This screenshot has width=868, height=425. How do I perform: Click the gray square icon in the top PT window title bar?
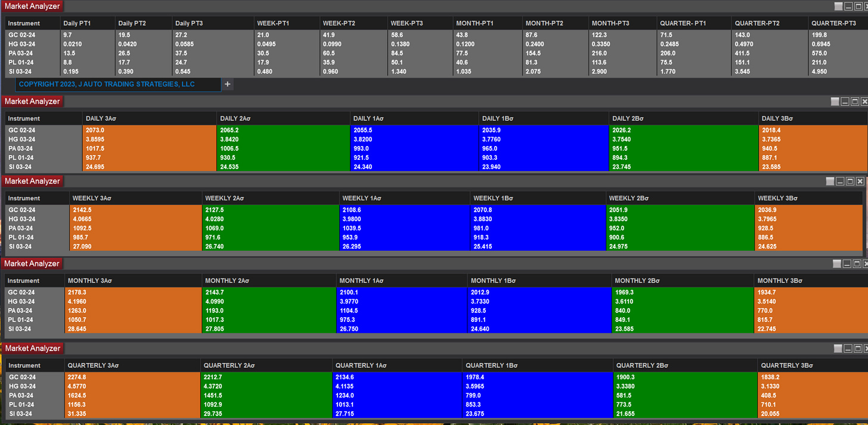838,6
